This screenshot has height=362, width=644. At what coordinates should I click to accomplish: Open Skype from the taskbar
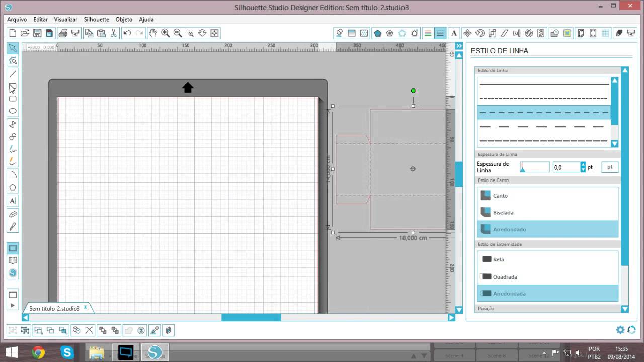pos(67,352)
